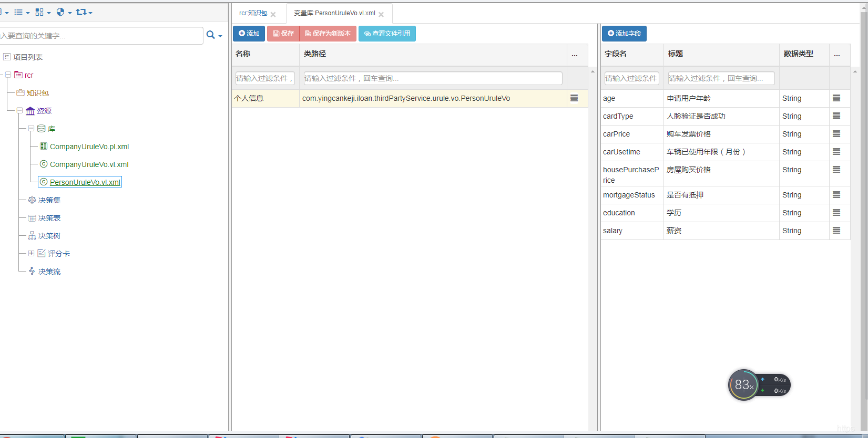Focus the 字段名 column filter input

[x=631, y=78]
